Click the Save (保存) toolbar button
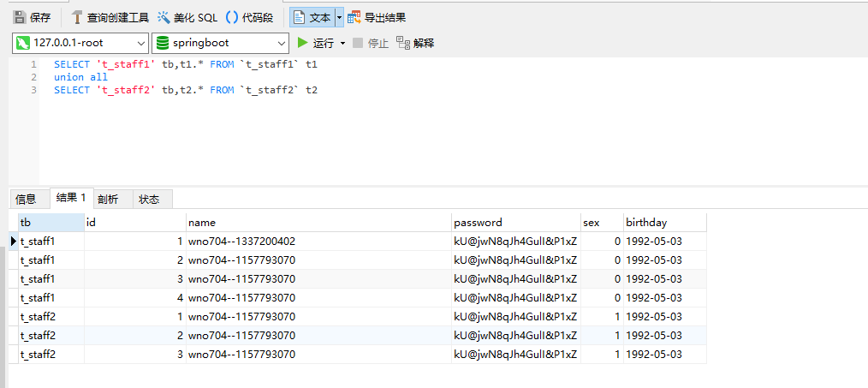The width and height of the screenshot is (868, 388). pyautogui.click(x=33, y=17)
